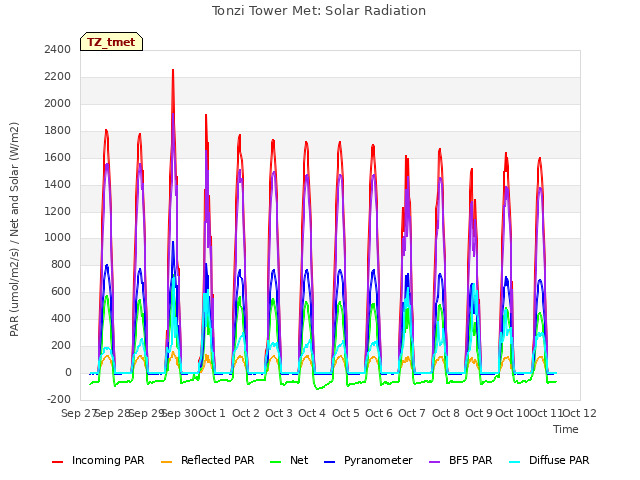Viewport: 640px width, 480px height.
Task: Click the 1400 y-axis tick label
Action: (x=58, y=184)
